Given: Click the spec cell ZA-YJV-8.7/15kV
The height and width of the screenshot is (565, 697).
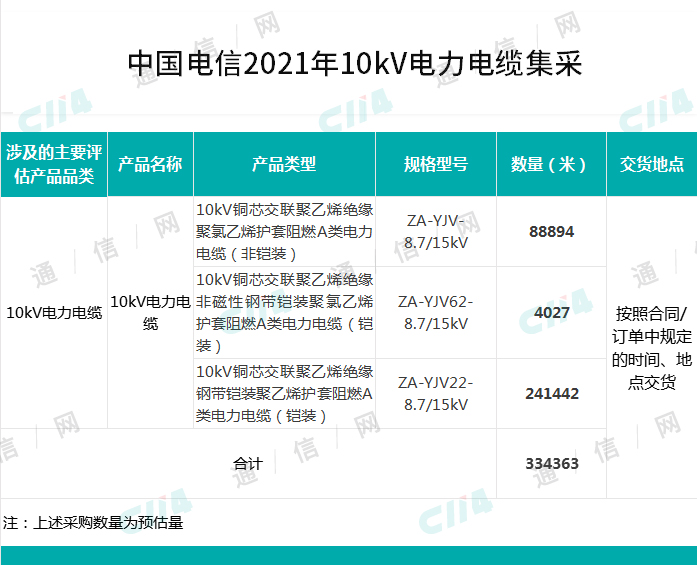Looking at the screenshot, I should coord(436,232).
